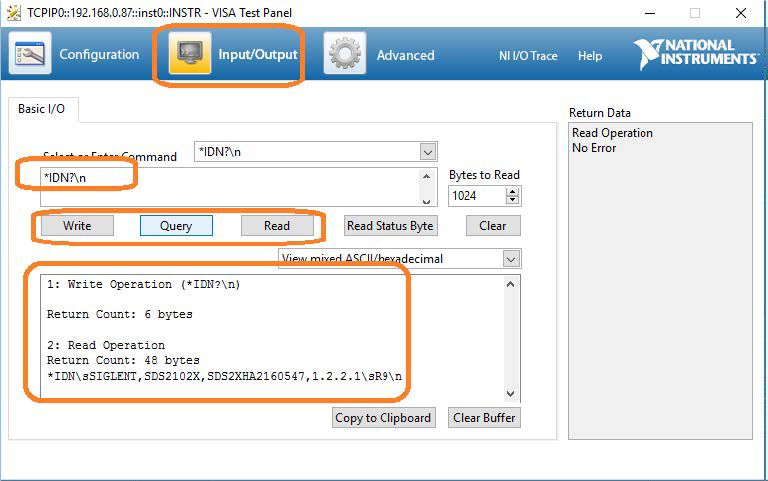Image resolution: width=768 pixels, height=481 pixels.
Task: Select the Input/Output monitor icon
Action: point(189,54)
